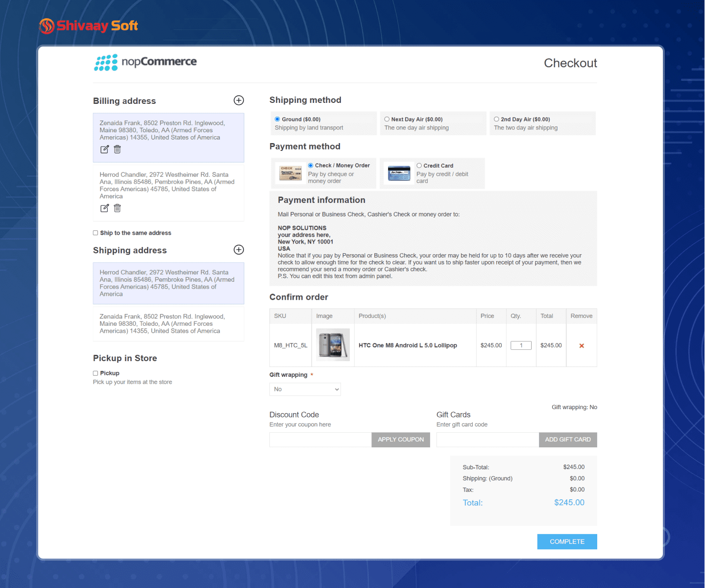The height and width of the screenshot is (588, 705).
Task: Focus the gift card code field
Action: click(487, 440)
